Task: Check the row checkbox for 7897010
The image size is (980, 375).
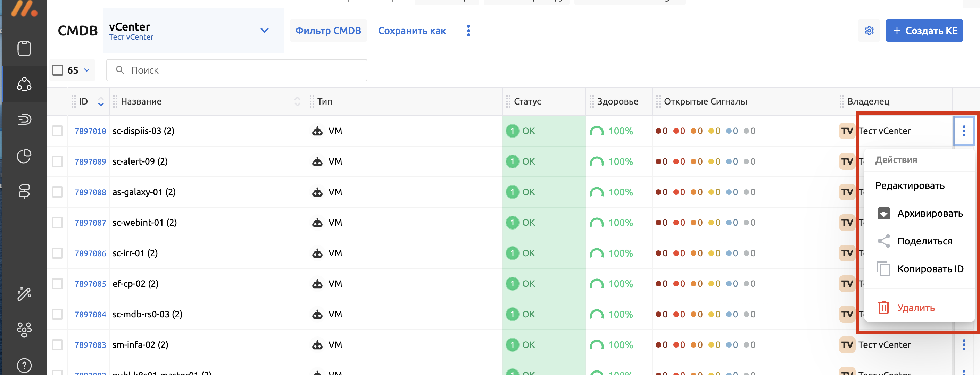Action: (57, 131)
